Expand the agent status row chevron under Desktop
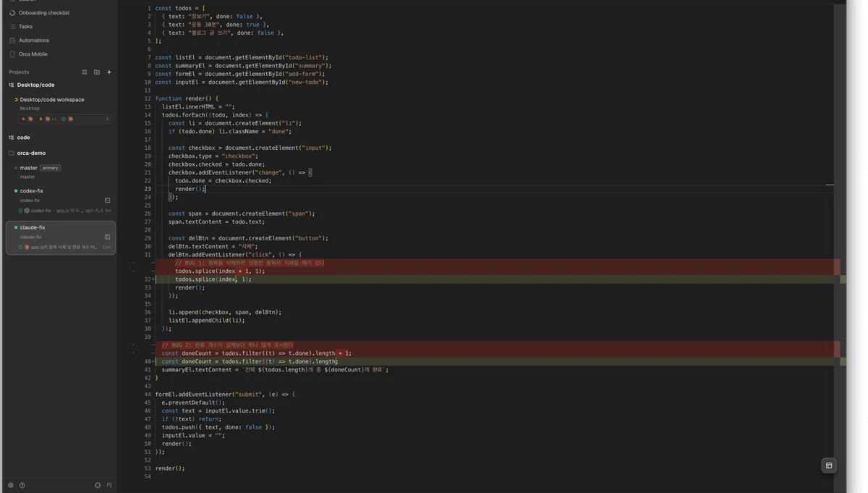 pyautogui.click(x=107, y=119)
